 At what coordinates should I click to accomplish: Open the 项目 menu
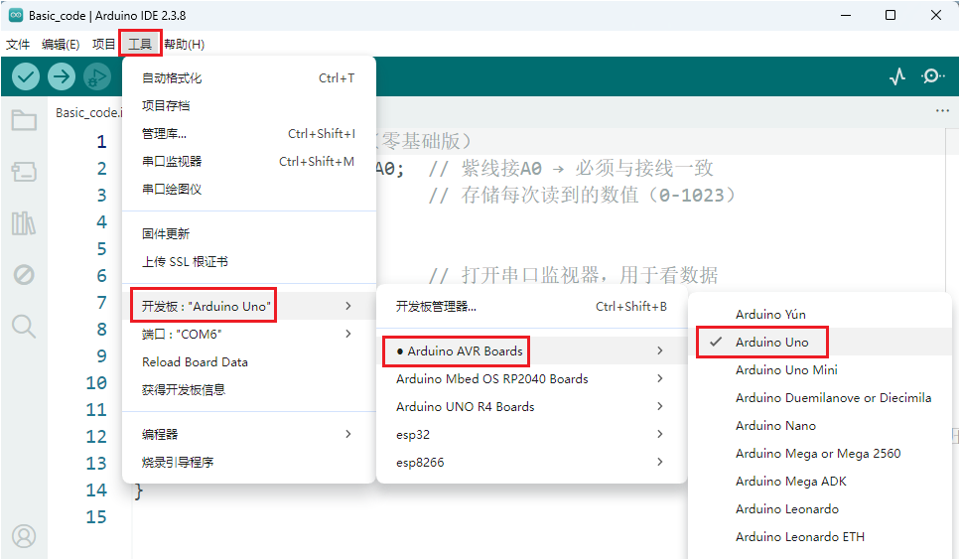(103, 44)
